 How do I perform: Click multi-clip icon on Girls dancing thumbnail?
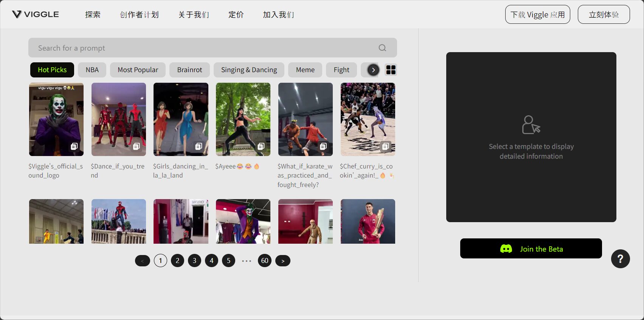pyautogui.click(x=199, y=146)
